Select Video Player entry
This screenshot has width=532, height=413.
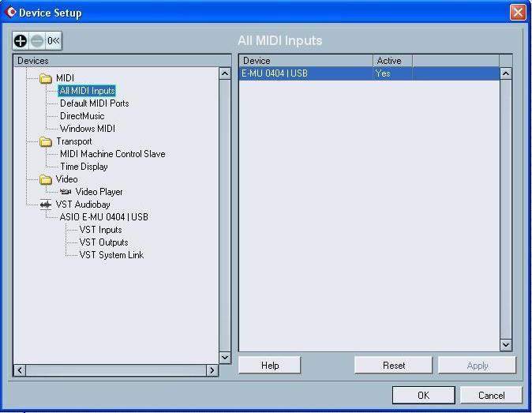click(x=99, y=192)
